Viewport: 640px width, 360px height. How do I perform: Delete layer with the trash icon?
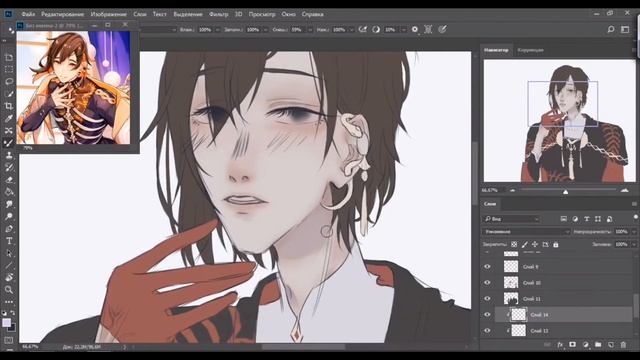tap(623, 345)
